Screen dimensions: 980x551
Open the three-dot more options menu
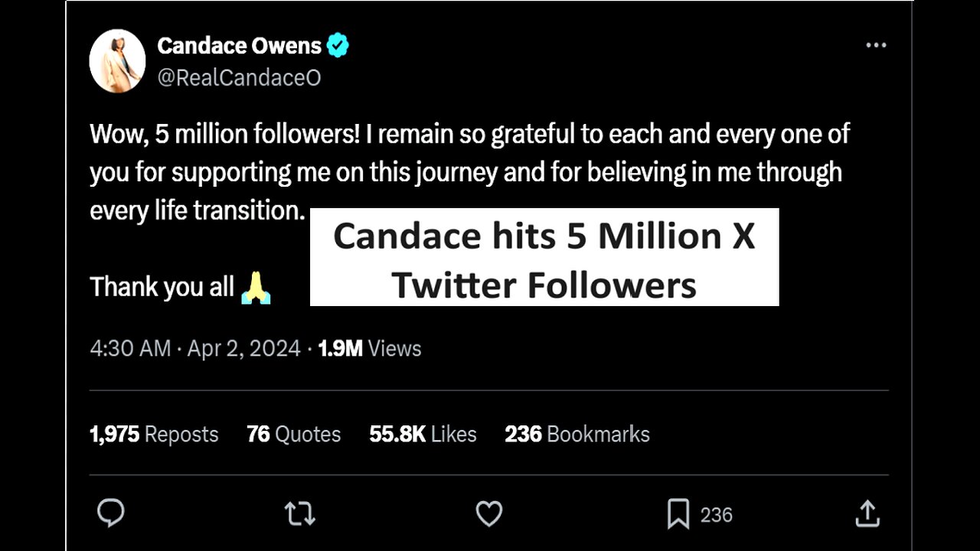pyautogui.click(x=876, y=46)
